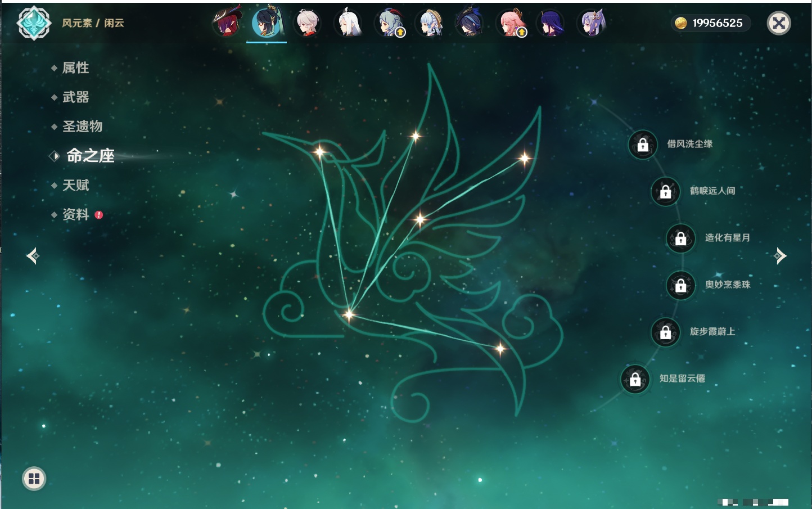Click star at top of crane's crest

pos(416,136)
